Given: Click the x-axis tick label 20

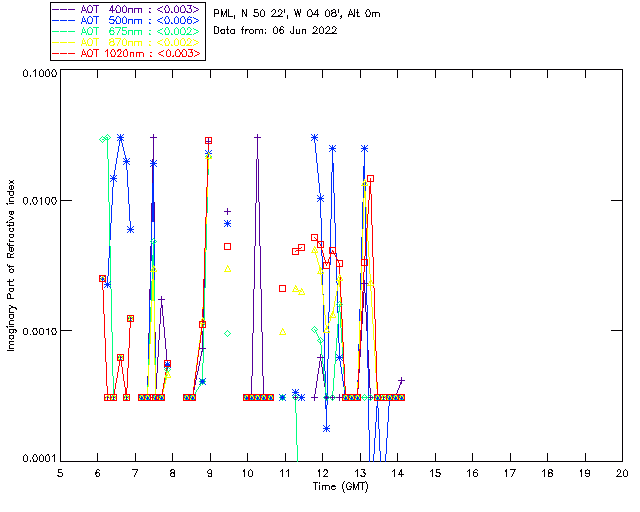Looking at the screenshot, I should click(621, 472).
